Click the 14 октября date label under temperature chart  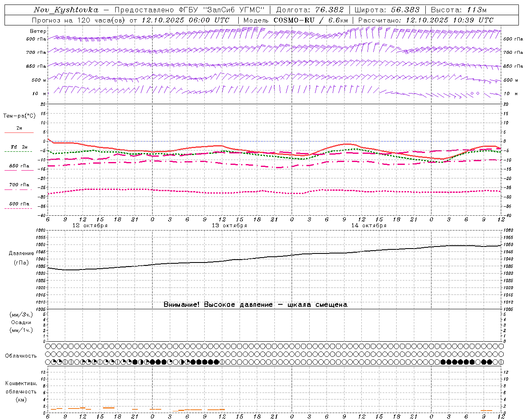[x=369, y=226]
